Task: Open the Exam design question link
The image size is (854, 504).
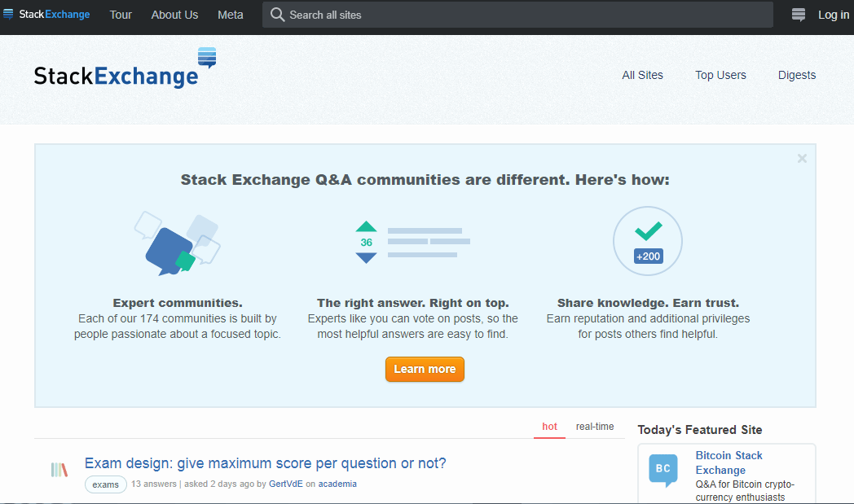Action: (265, 463)
